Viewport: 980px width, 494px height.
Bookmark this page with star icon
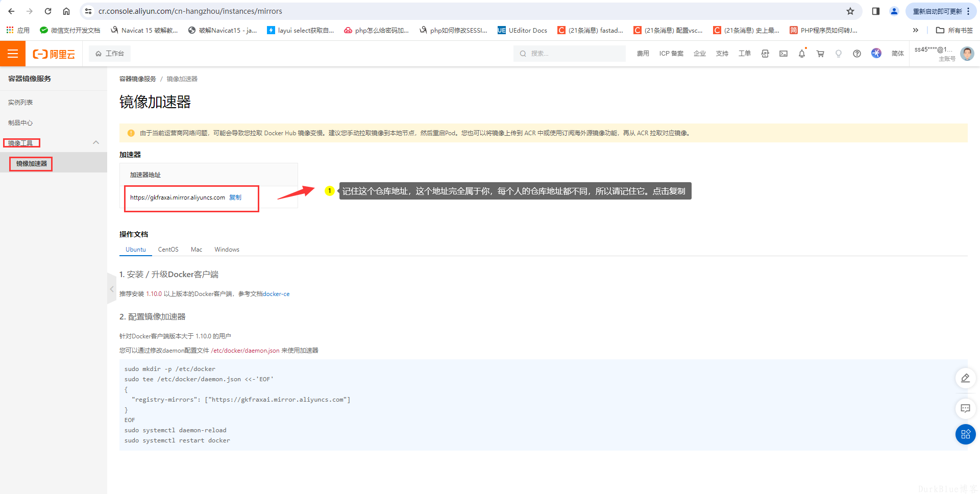pyautogui.click(x=850, y=11)
